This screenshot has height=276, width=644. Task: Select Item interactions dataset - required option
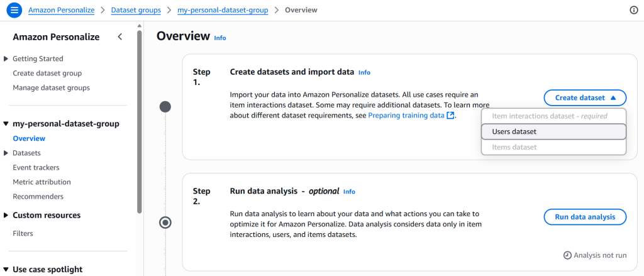pos(553,116)
